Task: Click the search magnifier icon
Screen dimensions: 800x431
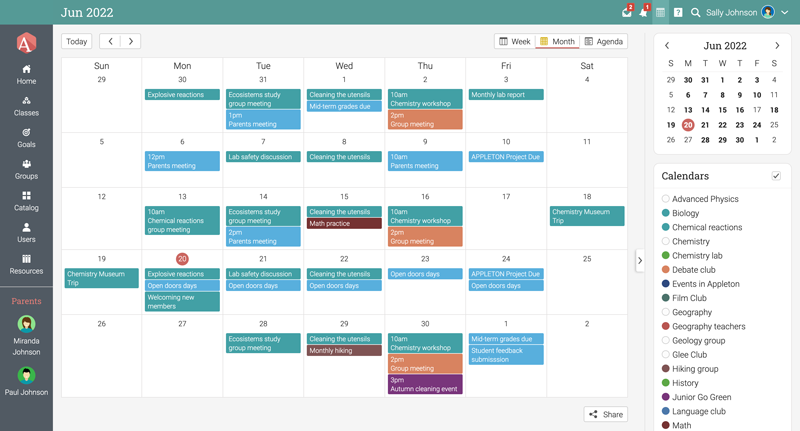Action: 696,13
